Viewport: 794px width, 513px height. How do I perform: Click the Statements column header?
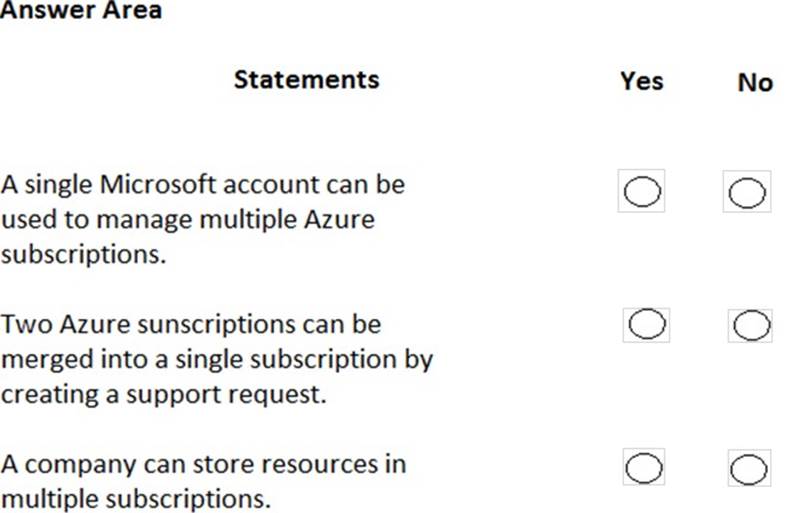[x=306, y=79]
